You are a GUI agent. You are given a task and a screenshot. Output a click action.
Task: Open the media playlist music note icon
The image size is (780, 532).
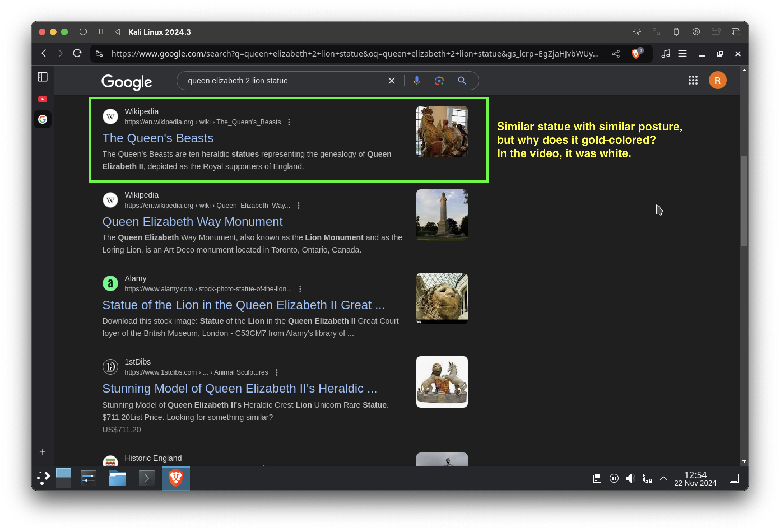[666, 54]
